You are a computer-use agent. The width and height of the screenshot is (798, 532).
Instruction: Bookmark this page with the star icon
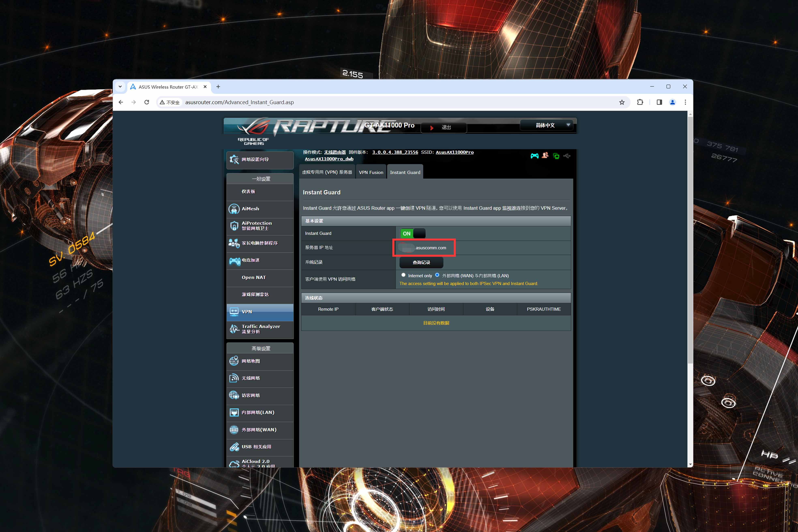pos(622,102)
